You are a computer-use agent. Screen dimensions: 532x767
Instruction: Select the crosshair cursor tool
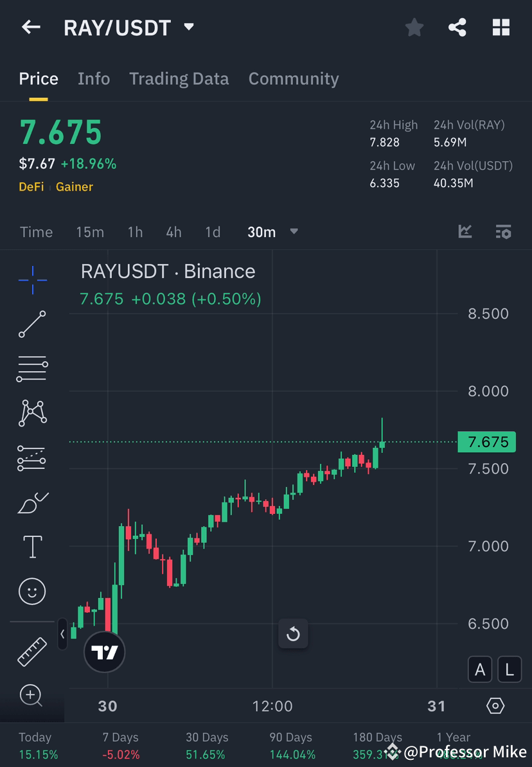point(32,279)
